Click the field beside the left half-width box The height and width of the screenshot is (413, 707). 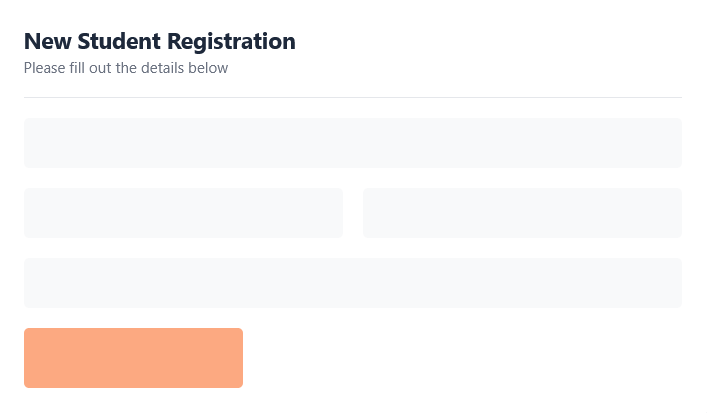tap(522, 213)
